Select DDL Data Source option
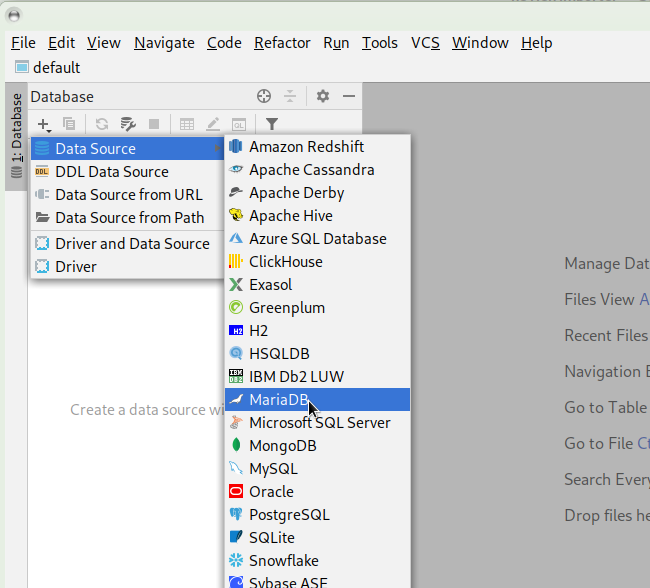 [x=111, y=172]
